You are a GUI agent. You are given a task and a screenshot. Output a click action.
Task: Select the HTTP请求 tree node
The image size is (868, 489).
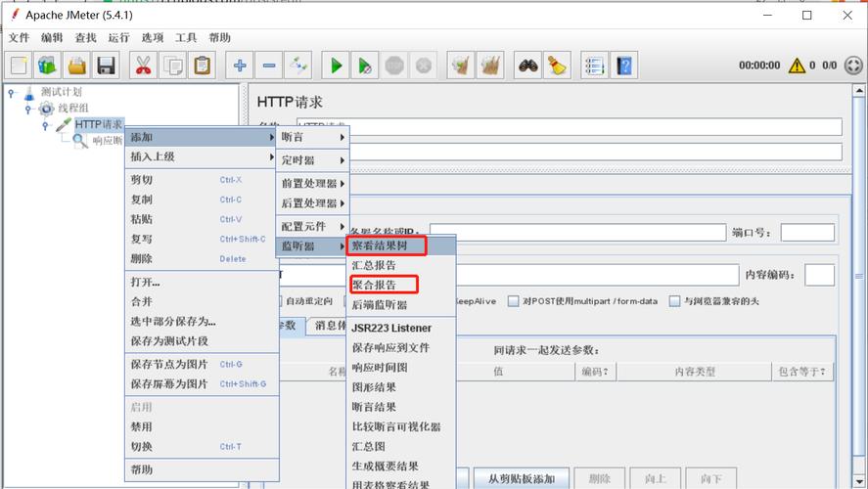click(98, 124)
